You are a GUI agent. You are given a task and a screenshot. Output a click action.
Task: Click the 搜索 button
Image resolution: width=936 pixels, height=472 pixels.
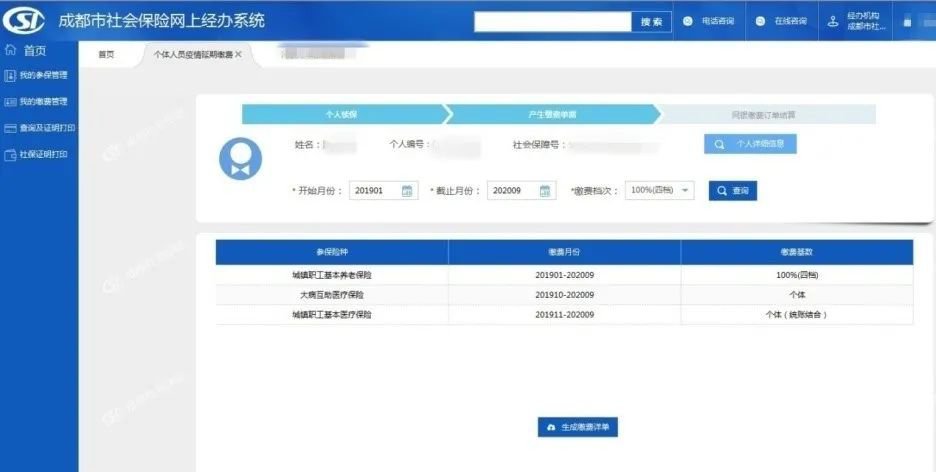(x=651, y=21)
